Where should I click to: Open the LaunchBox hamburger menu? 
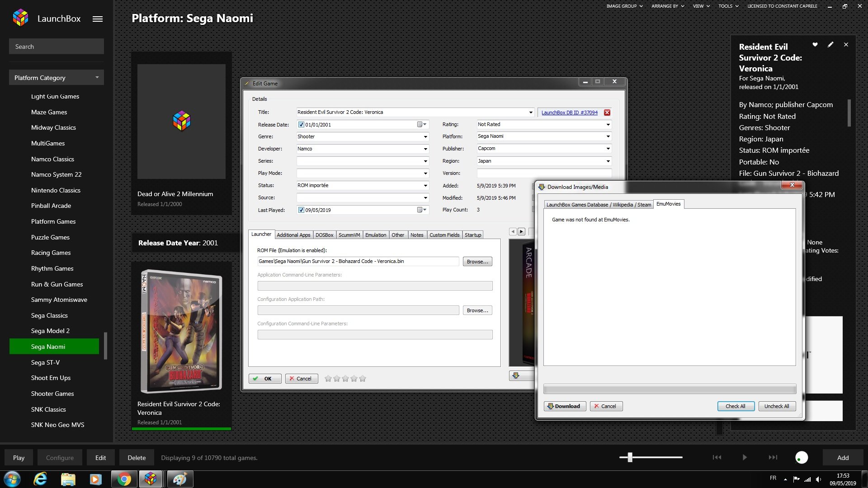coord(98,19)
